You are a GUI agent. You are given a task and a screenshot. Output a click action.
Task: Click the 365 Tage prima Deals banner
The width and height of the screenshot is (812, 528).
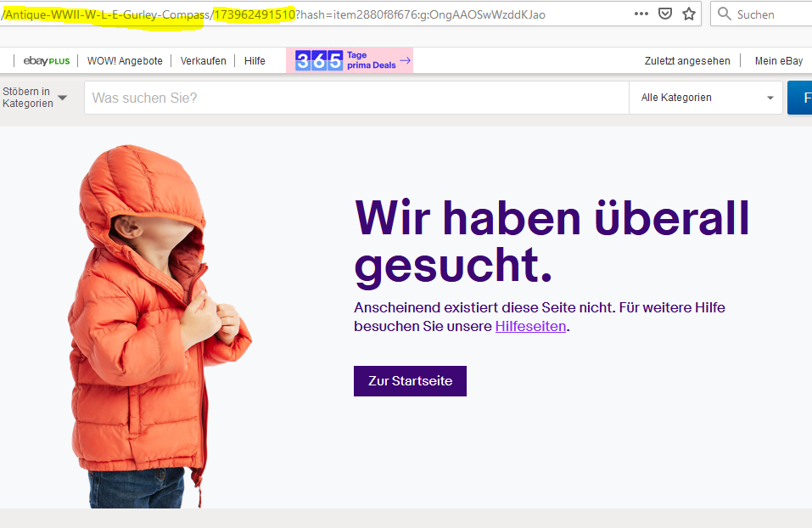(353, 60)
